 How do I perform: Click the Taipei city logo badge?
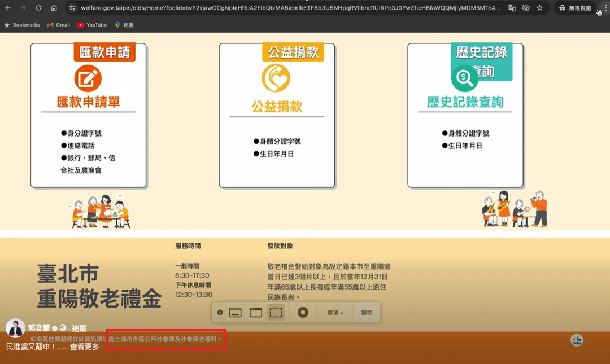(x=577, y=340)
